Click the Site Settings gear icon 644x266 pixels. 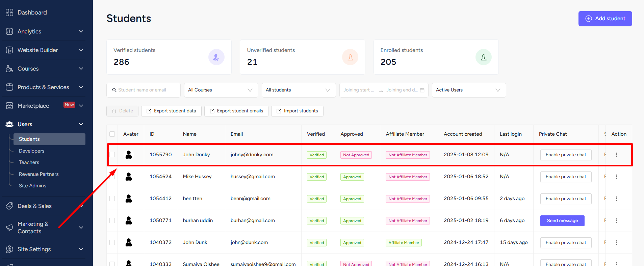click(9, 249)
